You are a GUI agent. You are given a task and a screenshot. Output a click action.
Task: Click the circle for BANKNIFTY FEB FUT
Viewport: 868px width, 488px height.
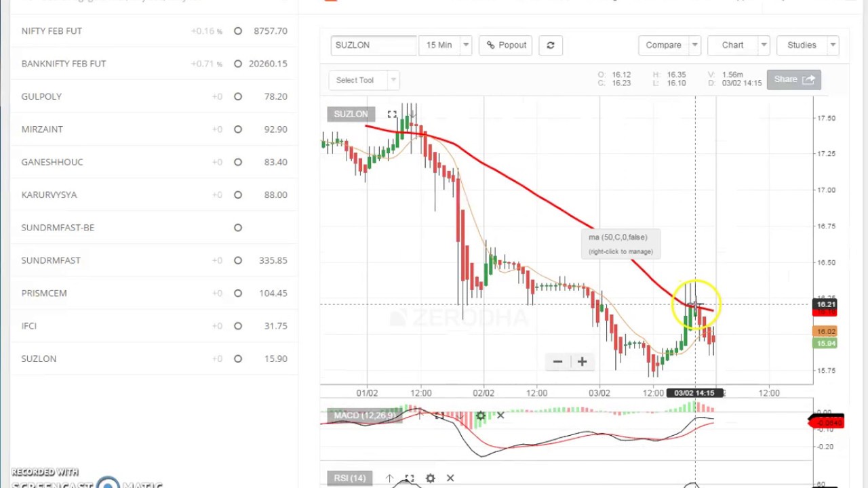[238, 64]
